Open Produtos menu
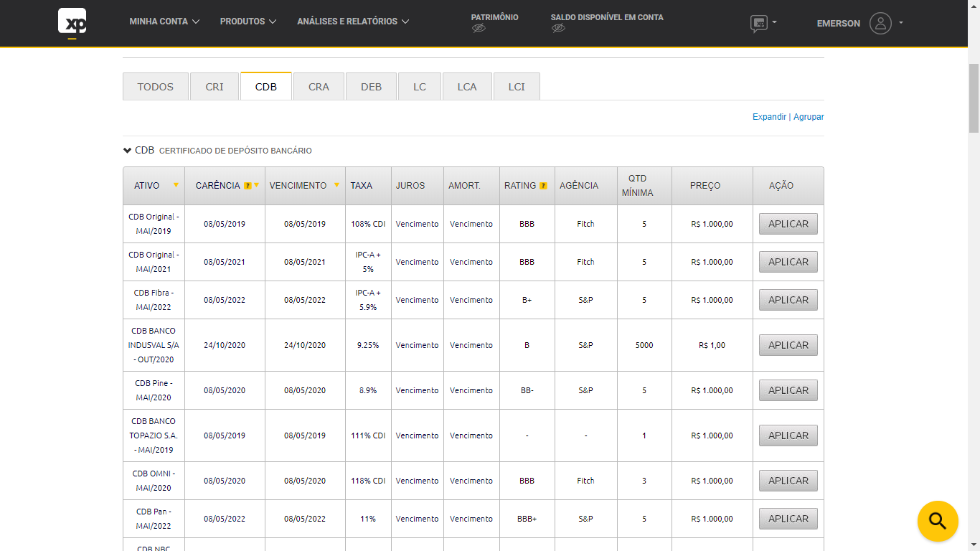The width and height of the screenshot is (980, 551). pos(248,22)
